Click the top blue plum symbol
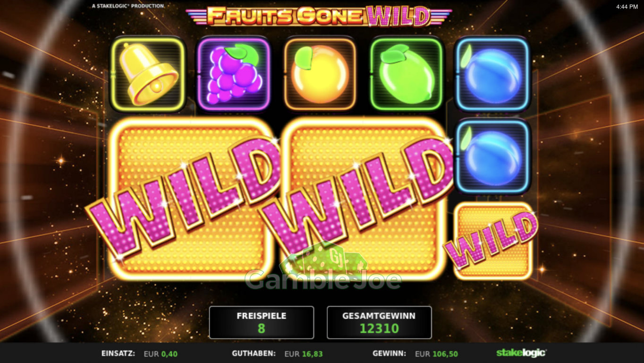This screenshot has width=644, height=363. point(492,75)
